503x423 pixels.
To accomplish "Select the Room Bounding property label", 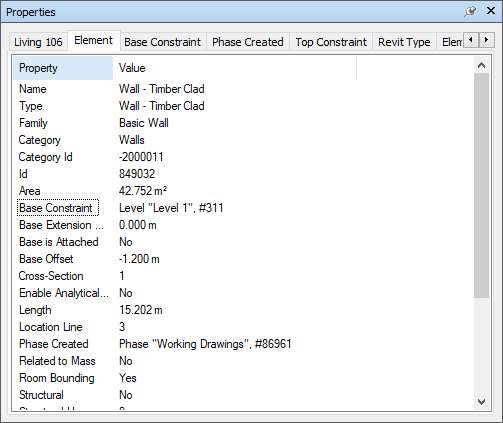I will point(57,378).
